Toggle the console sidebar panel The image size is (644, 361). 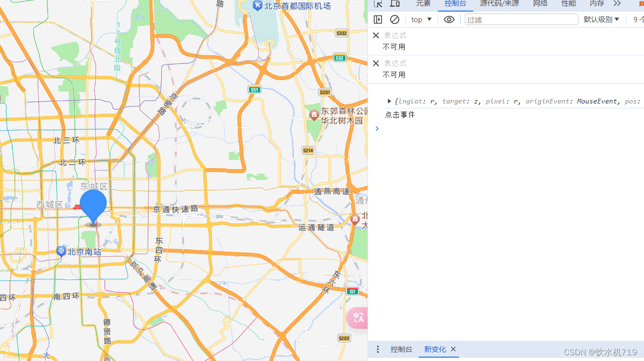pyautogui.click(x=378, y=19)
